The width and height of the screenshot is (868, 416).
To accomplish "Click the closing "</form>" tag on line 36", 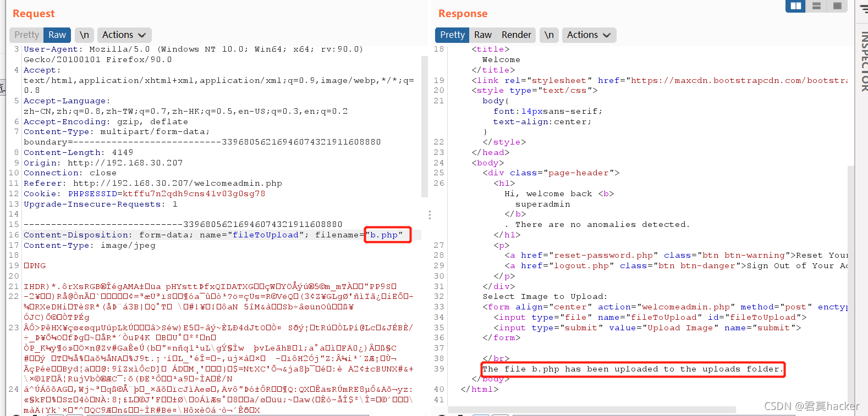I will (501, 338).
